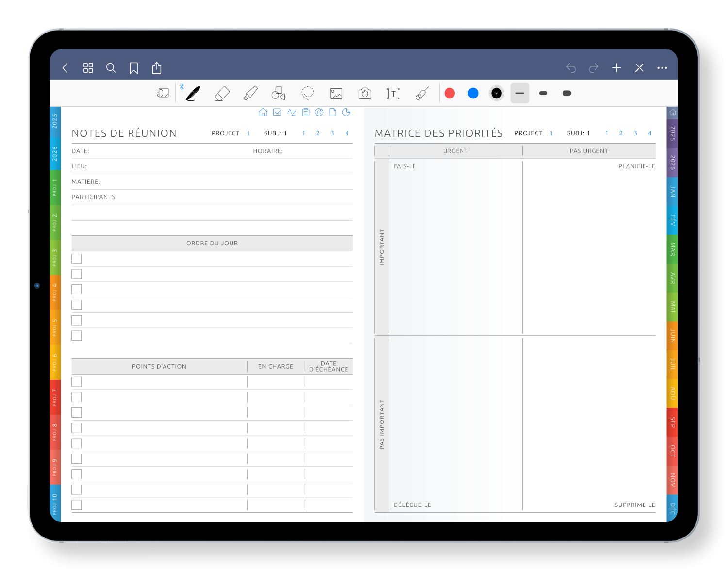The width and height of the screenshot is (728, 570).
Task: Choose the medium stroke width
Action: (543, 93)
